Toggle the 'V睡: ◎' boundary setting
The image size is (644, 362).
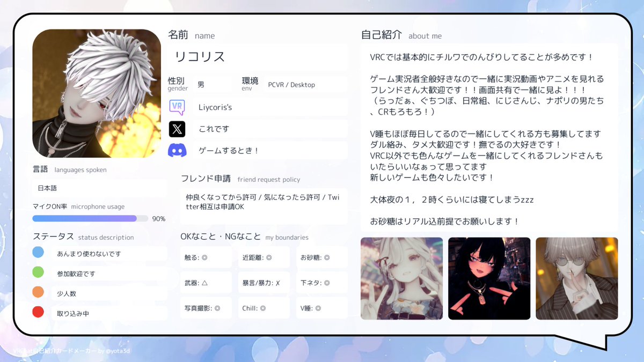pos(321,308)
